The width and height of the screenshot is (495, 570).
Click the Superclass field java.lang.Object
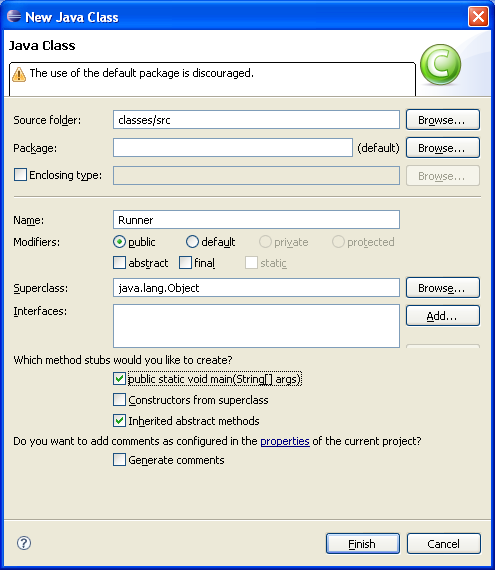256,288
